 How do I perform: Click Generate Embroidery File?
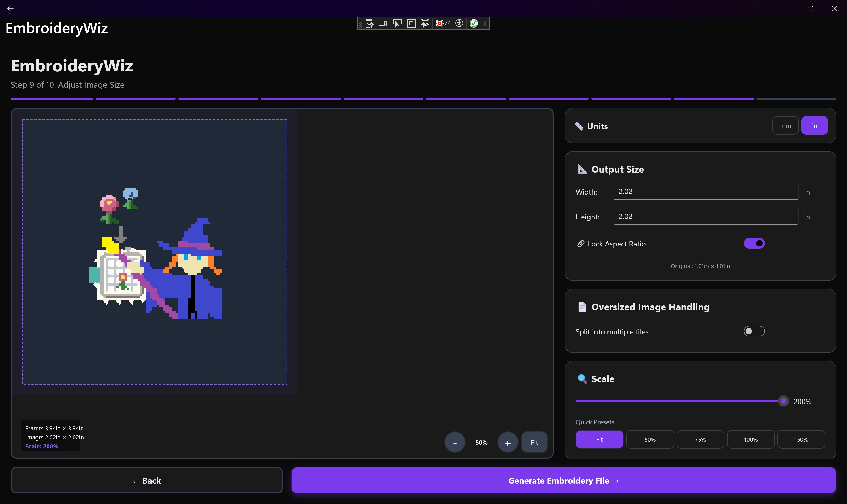tap(564, 480)
